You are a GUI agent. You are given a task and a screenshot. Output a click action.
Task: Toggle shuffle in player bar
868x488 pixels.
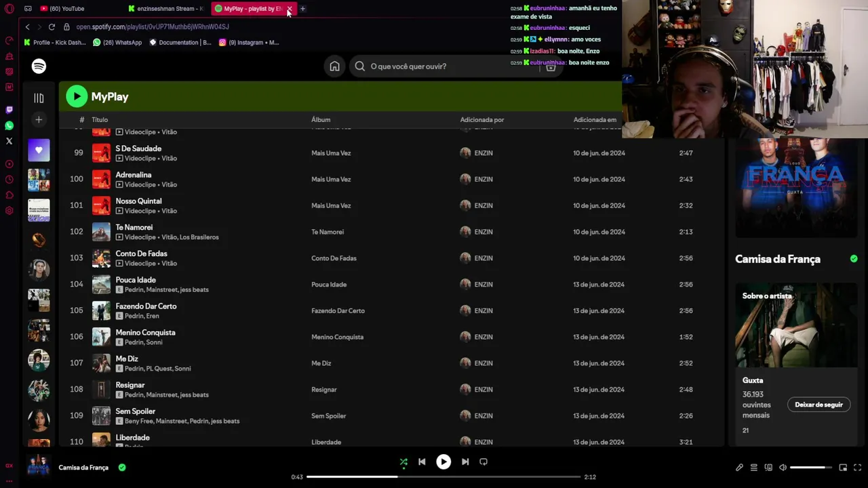403,462
